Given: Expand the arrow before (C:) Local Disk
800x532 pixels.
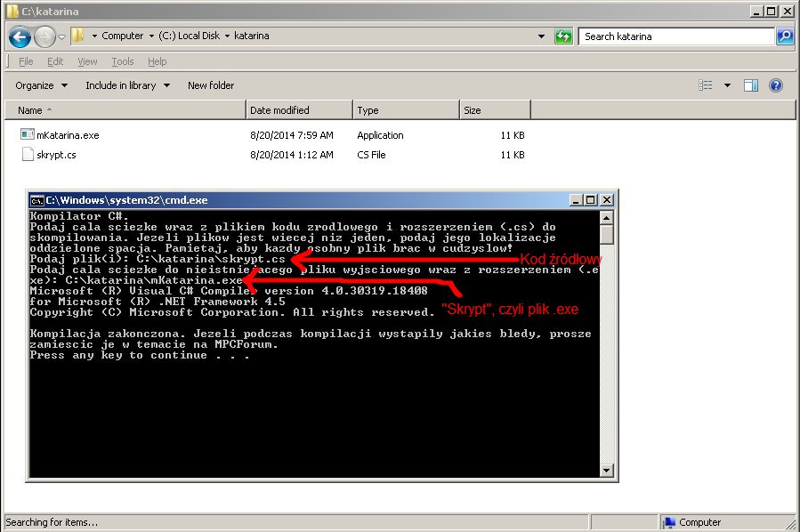Looking at the screenshot, I should (x=151, y=36).
